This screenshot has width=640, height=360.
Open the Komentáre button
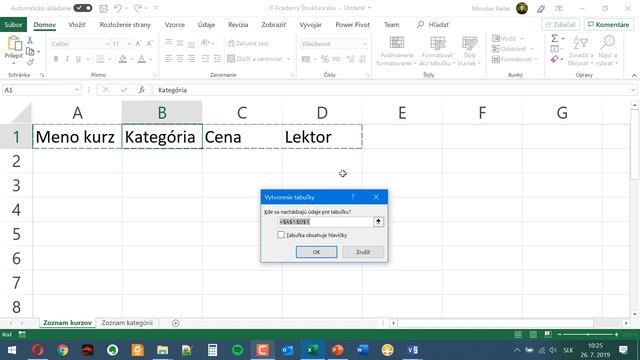coord(608,24)
